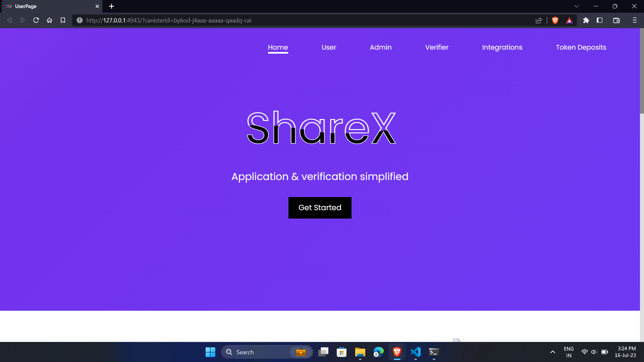
Task: Open the Token Deposits page link
Action: click(x=581, y=47)
